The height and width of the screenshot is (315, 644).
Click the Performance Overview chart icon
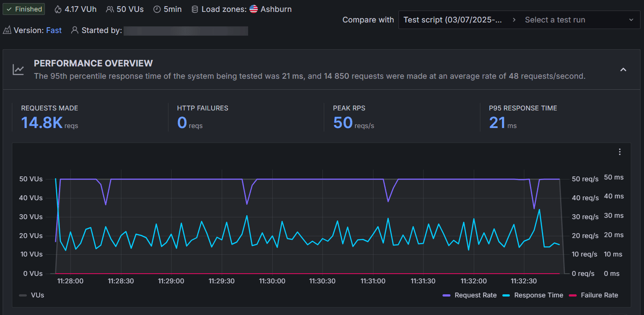[18, 70]
